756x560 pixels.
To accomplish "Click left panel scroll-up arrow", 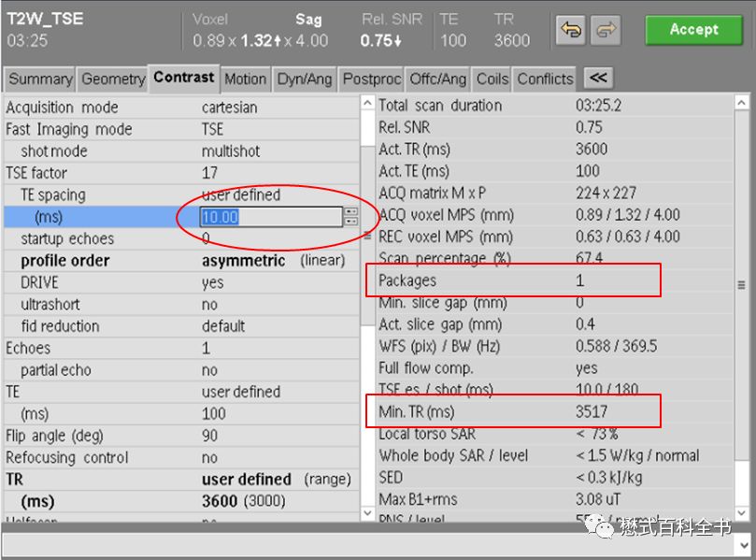I will pyautogui.click(x=367, y=103).
